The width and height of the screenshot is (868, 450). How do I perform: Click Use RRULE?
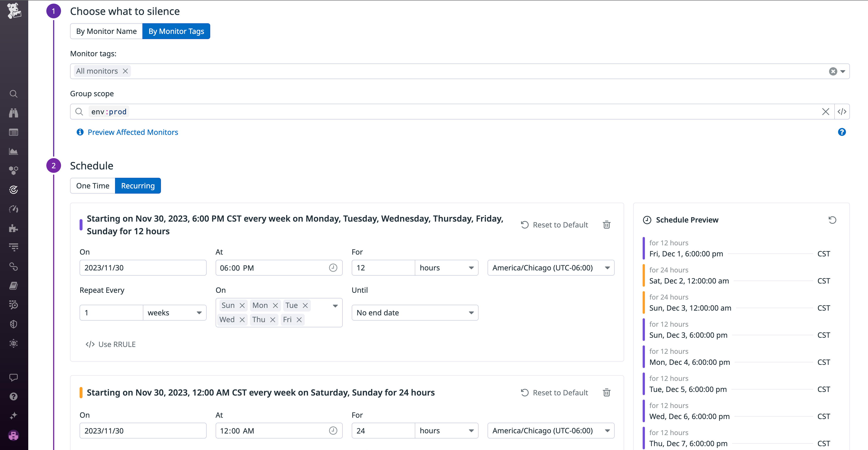(117, 344)
